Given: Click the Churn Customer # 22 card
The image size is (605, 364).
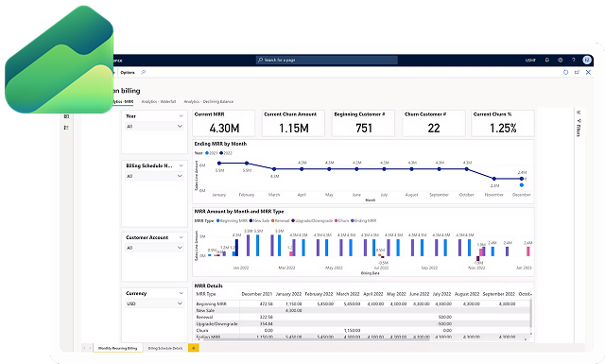Looking at the screenshot, I should [x=434, y=123].
